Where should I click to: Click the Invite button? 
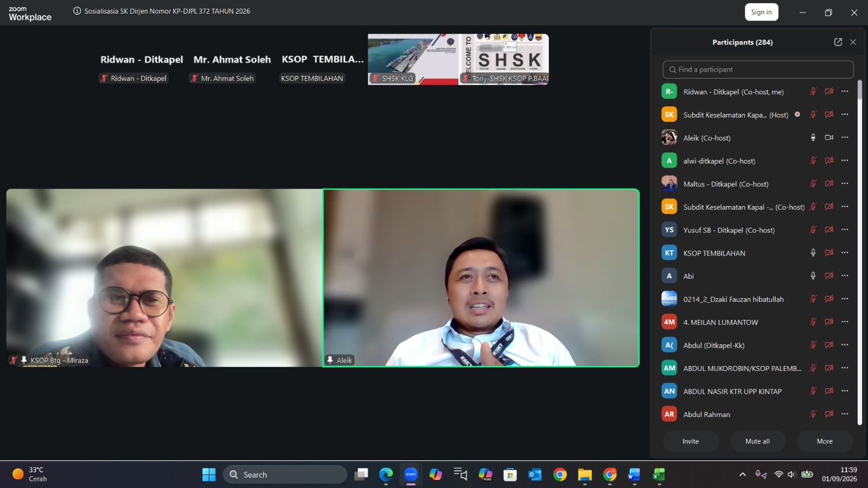(691, 441)
